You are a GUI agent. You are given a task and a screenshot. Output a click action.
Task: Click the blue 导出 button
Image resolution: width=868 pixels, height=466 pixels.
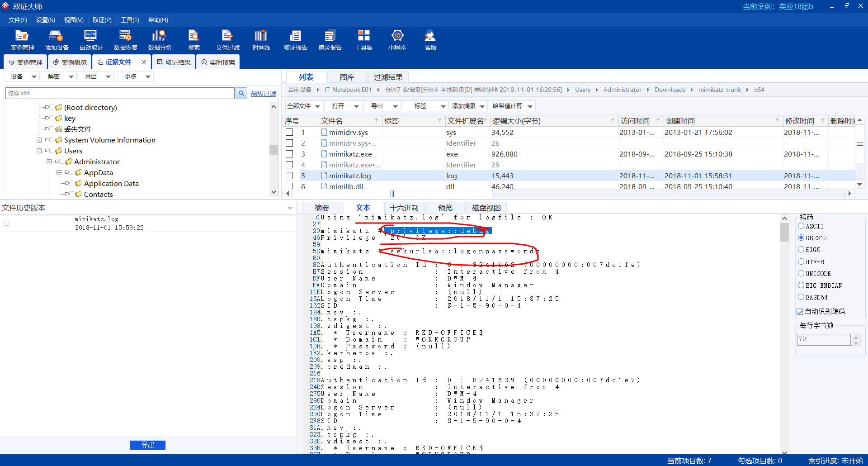[x=148, y=445]
